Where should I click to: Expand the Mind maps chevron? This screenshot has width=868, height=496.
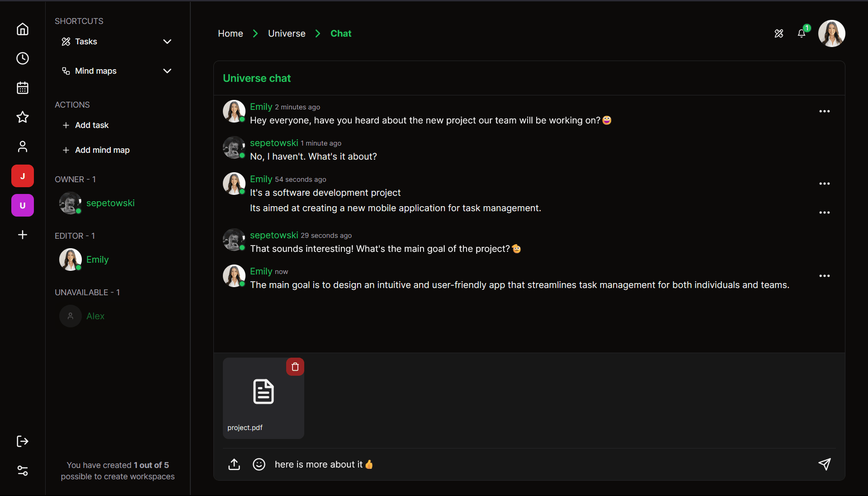[167, 71]
